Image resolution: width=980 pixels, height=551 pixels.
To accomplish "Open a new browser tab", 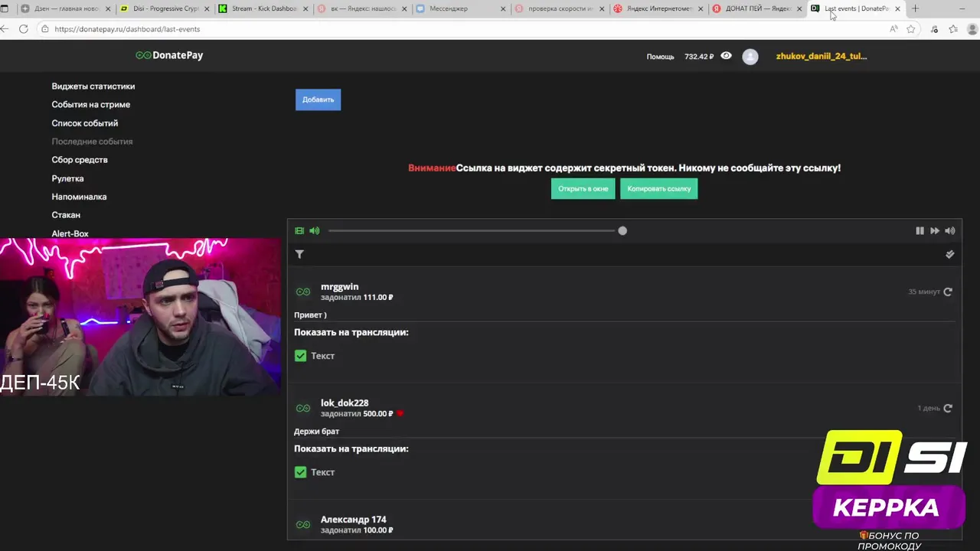I will (915, 8).
